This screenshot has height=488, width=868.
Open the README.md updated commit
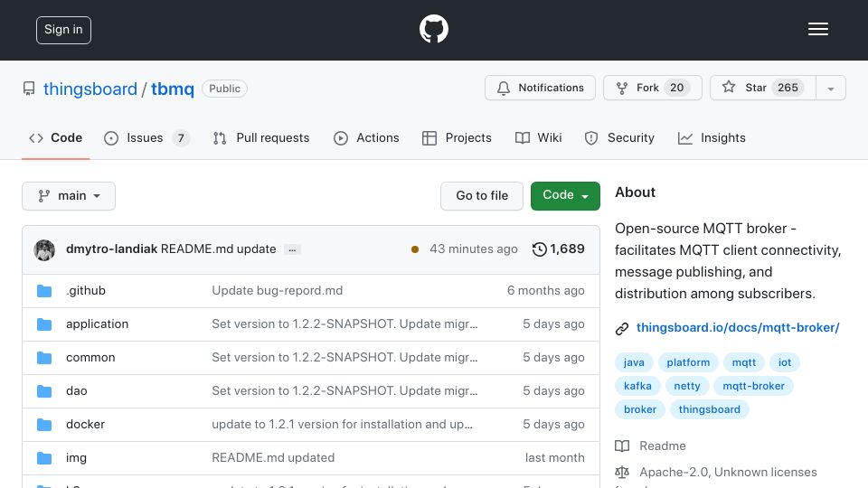click(273, 457)
